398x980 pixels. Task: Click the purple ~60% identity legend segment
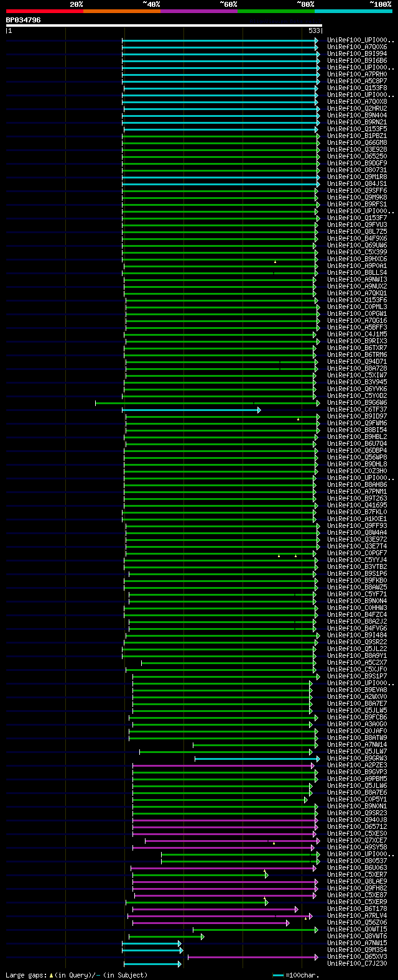coord(198,11)
